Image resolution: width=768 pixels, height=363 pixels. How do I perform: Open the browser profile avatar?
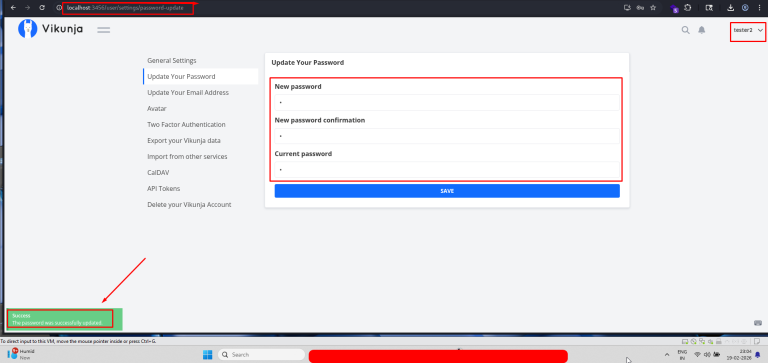click(745, 7)
